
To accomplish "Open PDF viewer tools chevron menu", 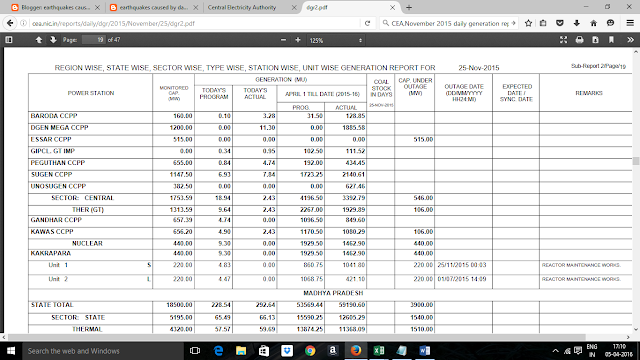I will tap(630, 40).
